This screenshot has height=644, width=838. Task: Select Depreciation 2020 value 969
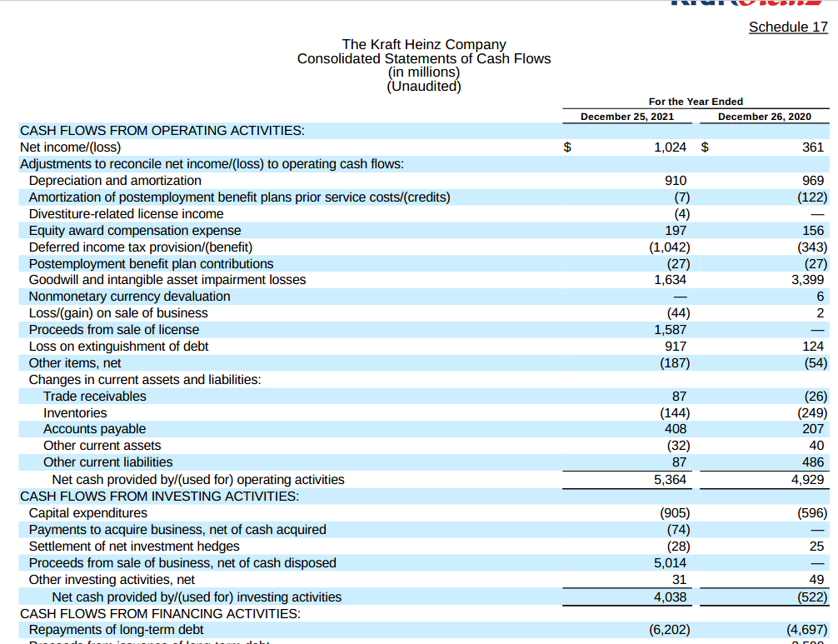click(x=813, y=181)
